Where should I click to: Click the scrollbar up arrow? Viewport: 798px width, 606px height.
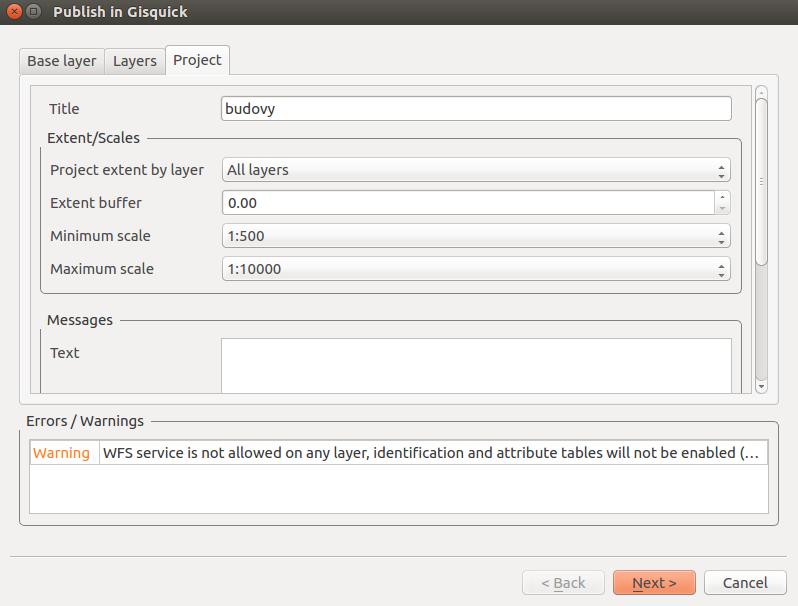point(761,93)
